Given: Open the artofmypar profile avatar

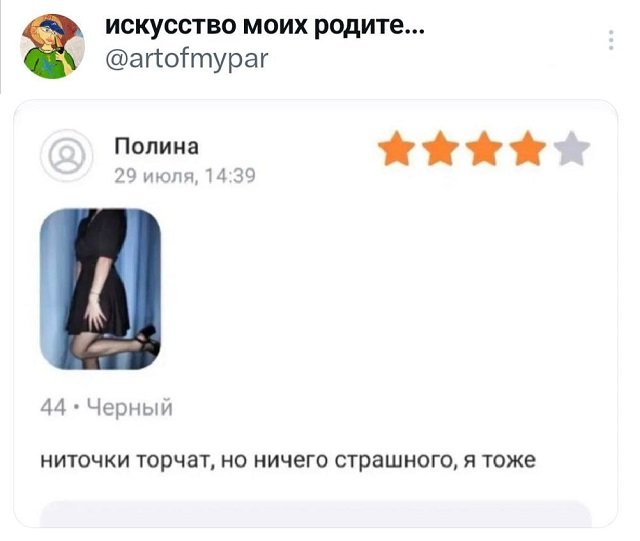Looking at the screenshot, I should [52, 46].
